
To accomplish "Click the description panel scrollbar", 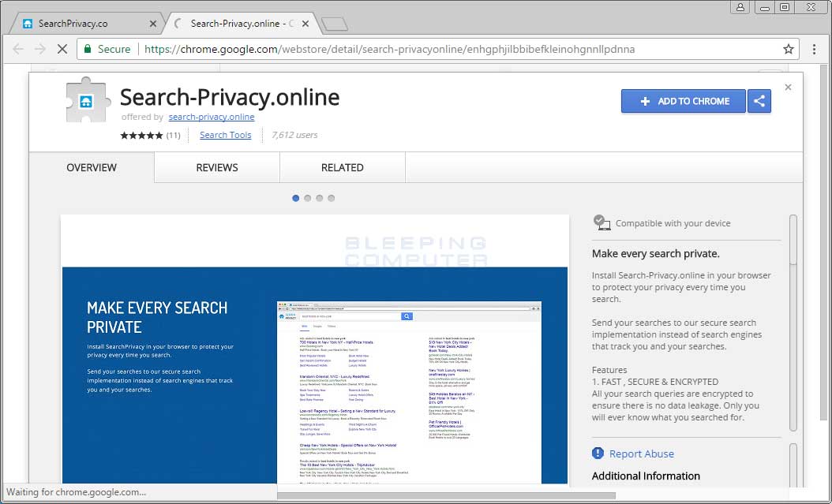I will (793, 323).
